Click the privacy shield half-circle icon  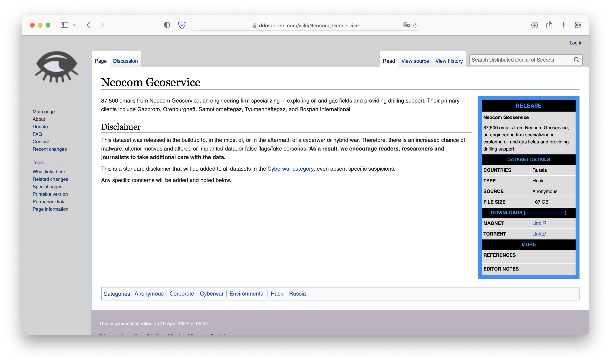click(x=167, y=25)
